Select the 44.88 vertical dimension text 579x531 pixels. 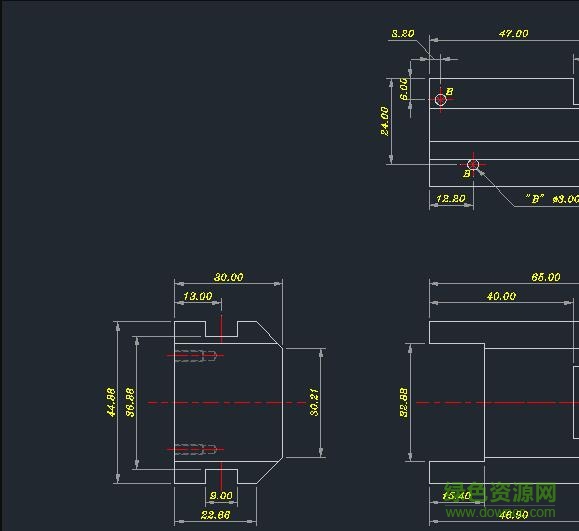click(111, 402)
